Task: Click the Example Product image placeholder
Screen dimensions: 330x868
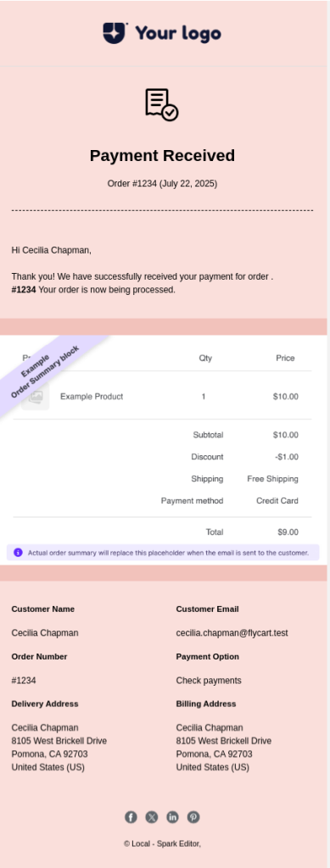Action: point(36,397)
